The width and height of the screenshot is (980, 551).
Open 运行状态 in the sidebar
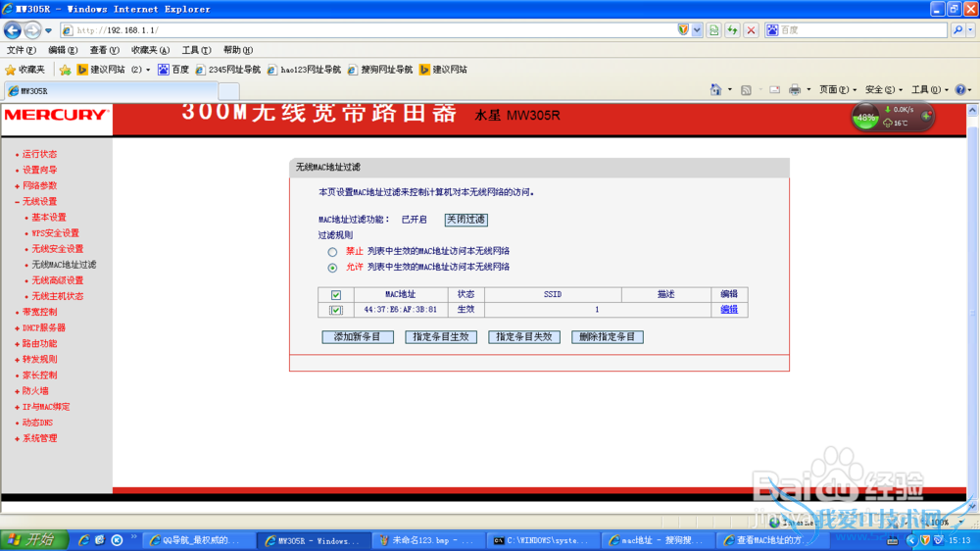[x=39, y=154]
